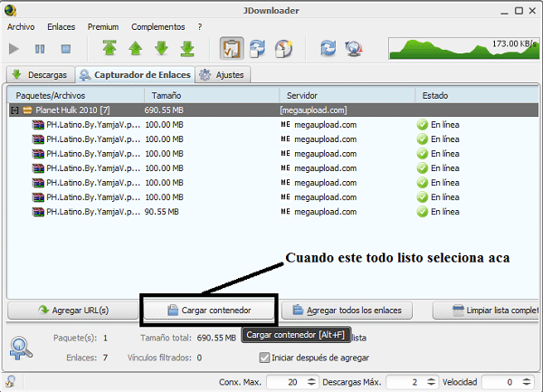Toggle Iniciar después de agregar checkbox
The height and width of the screenshot is (392, 543).
pyautogui.click(x=264, y=358)
